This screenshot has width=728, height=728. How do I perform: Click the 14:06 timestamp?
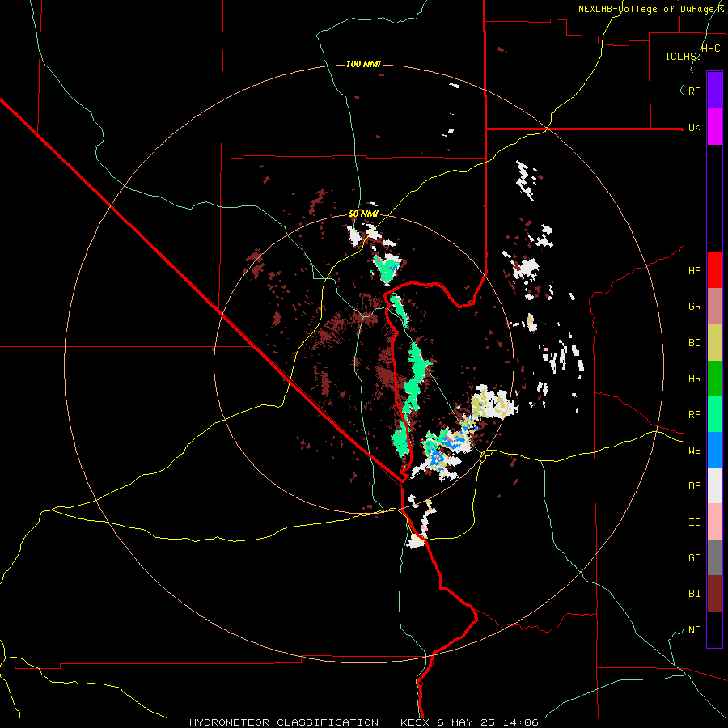(x=519, y=722)
